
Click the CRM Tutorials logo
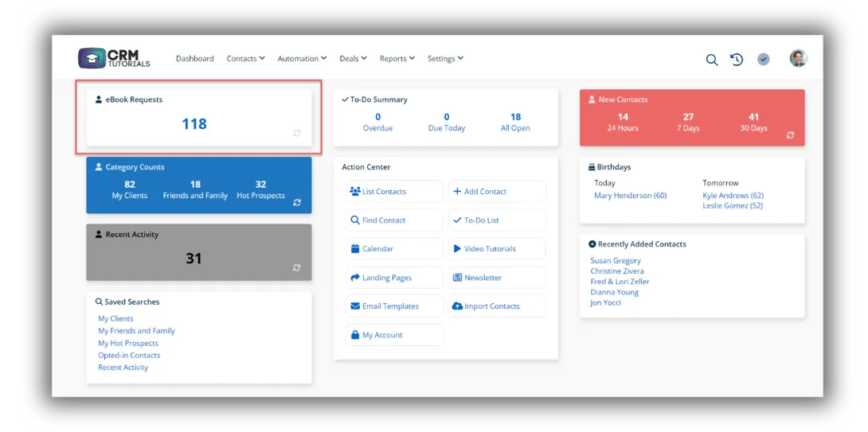pos(114,58)
